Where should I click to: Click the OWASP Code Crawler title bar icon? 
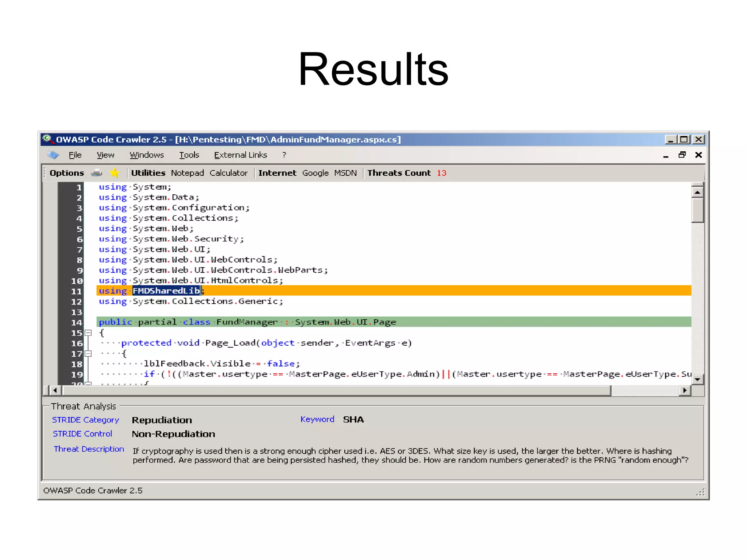47,139
